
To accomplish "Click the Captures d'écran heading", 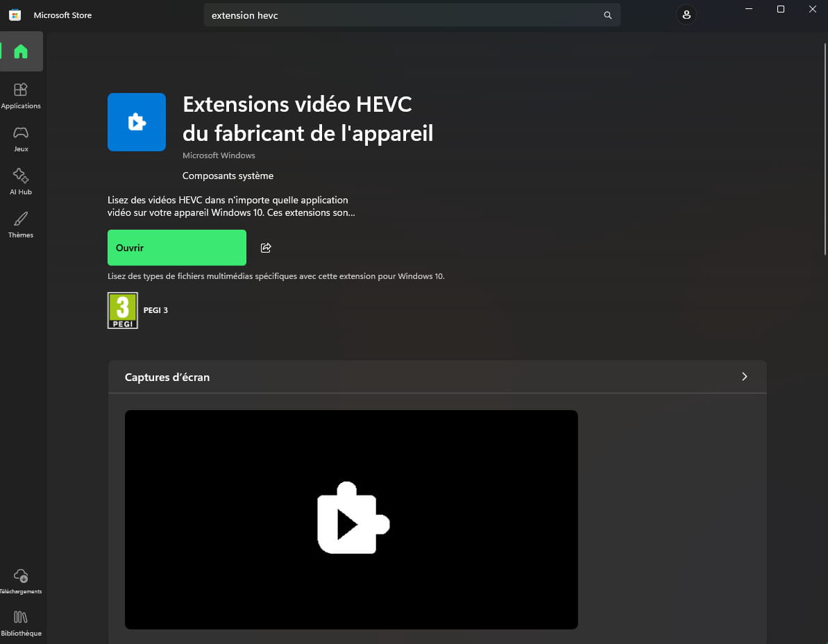I will (x=167, y=378).
